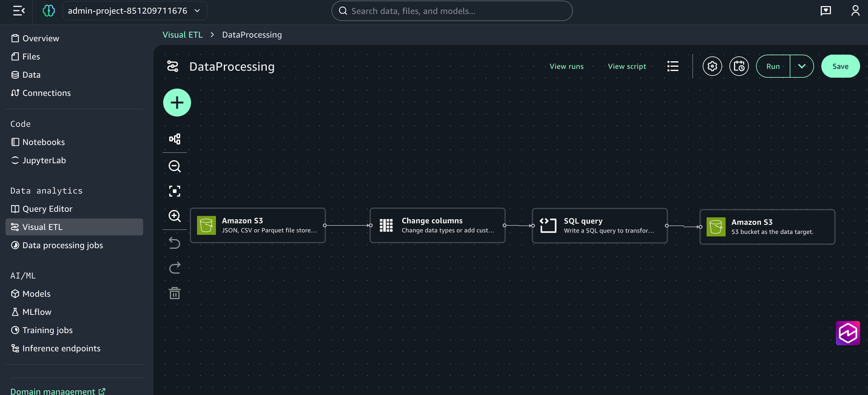Image resolution: width=868 pixels, height=395 pixels.
Task: Open the user profile icon
Action: pos(855,11)
